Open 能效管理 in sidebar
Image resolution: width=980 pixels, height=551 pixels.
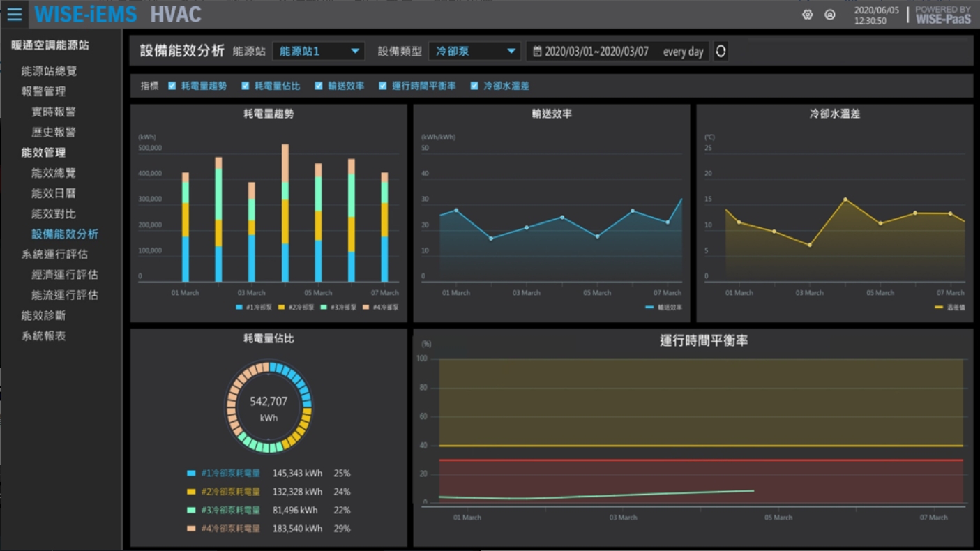(x=43, y=152)
